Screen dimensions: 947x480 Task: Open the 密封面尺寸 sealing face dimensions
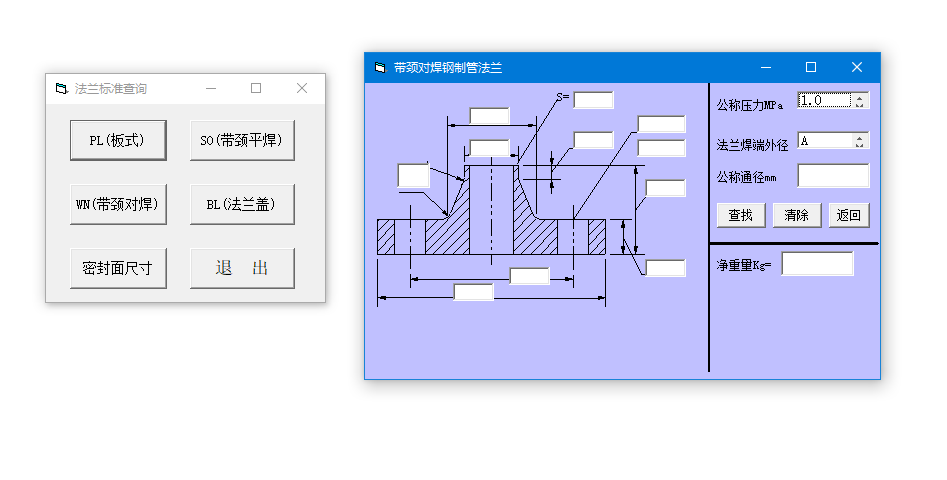(x=118, y=268)
